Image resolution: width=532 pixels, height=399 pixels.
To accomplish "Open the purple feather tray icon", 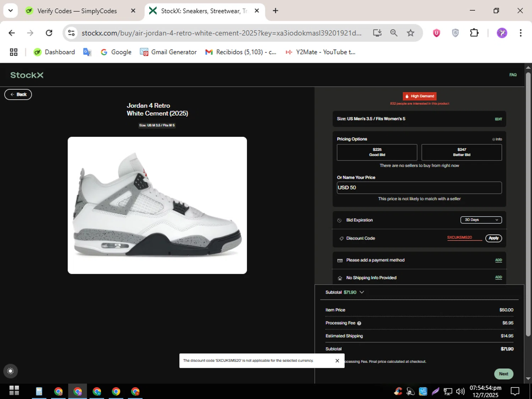I will coord(435,391).
